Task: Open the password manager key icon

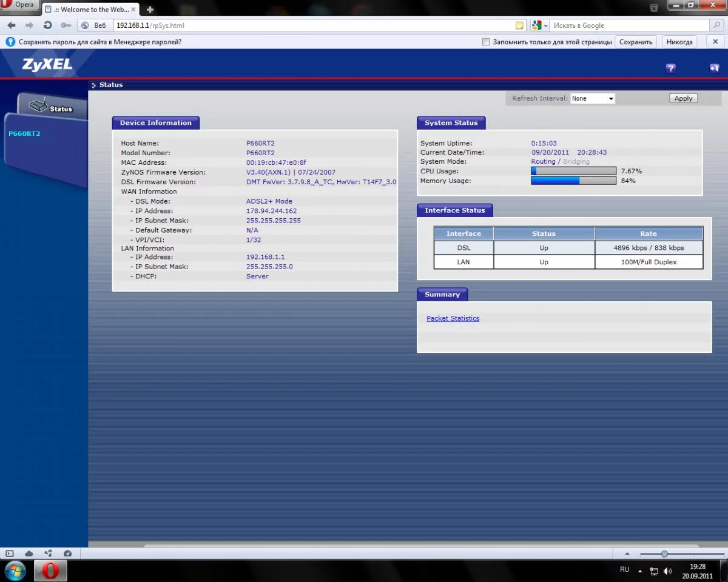Action: point(66,25)
